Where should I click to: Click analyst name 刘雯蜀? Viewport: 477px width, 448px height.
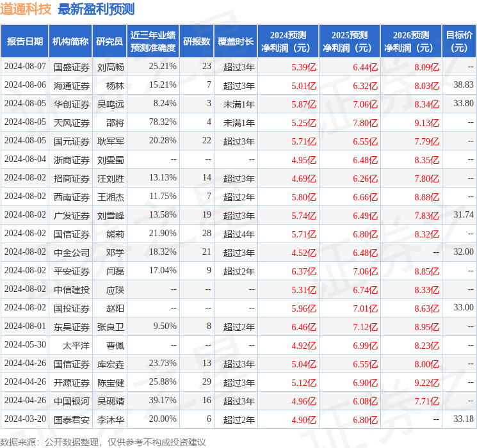pyautogui.click(x=111, y=159)
